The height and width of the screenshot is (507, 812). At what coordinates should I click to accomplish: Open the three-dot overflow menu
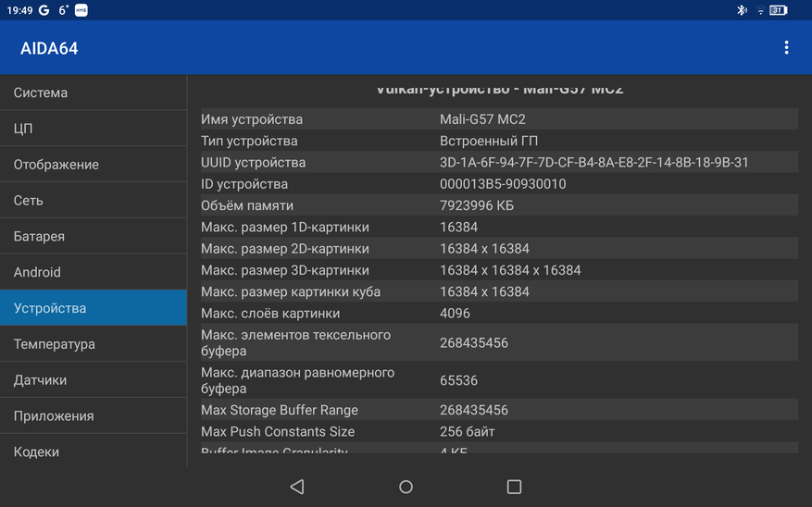[786, 48]
